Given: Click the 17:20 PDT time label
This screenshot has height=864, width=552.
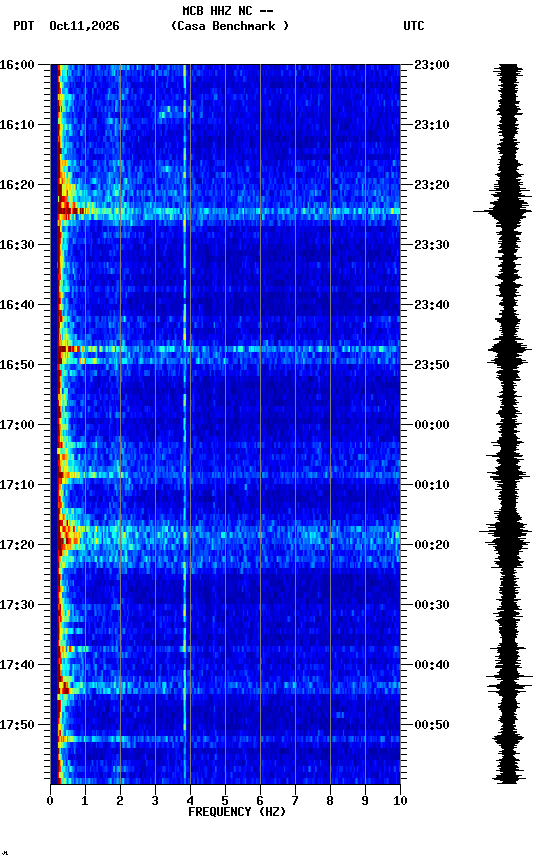Looking at the screenshot, I should coord(17,546).
